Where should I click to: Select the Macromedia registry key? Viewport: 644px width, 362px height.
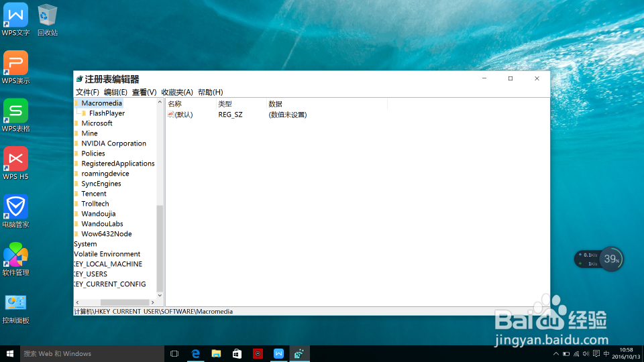pyautogui.click(x=101, y=103)
